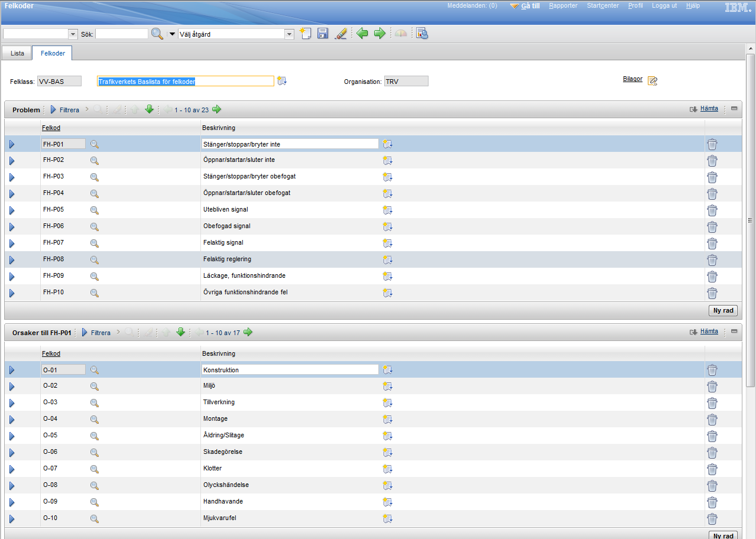The height and width of the screenshot is (539, 756).
Task: Collapse the Problem table section
Action: (x=734, y=109)
